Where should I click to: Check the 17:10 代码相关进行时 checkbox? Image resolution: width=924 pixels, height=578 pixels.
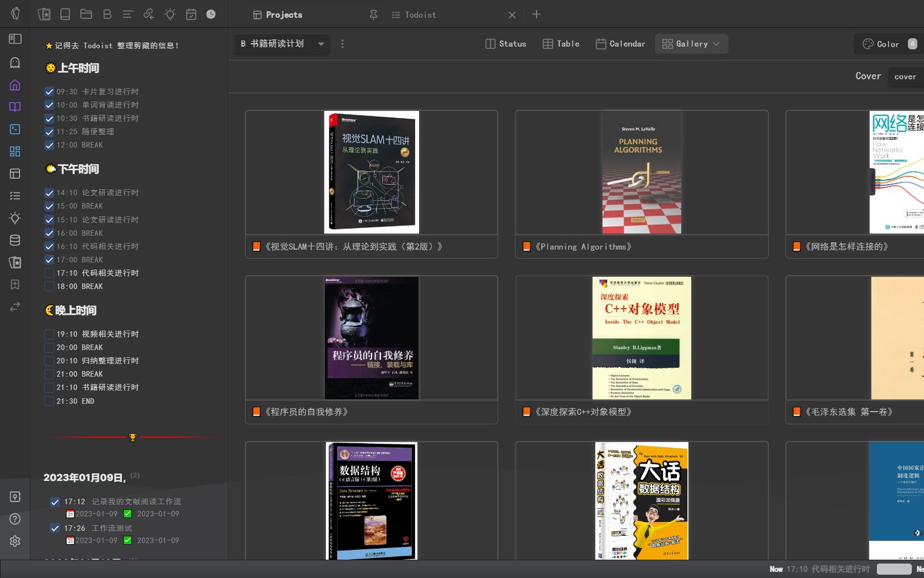pyautogui.click(x=49, y=273)
